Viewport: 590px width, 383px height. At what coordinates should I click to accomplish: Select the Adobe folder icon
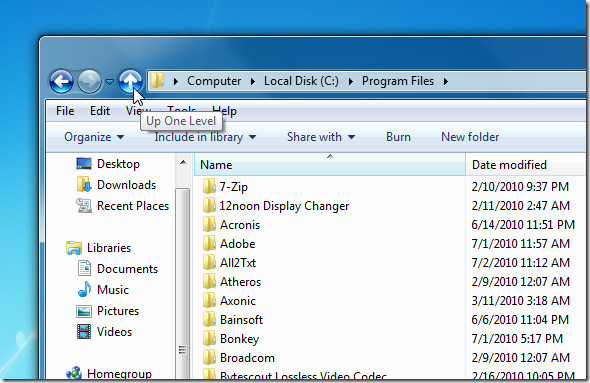pos(209,243)
